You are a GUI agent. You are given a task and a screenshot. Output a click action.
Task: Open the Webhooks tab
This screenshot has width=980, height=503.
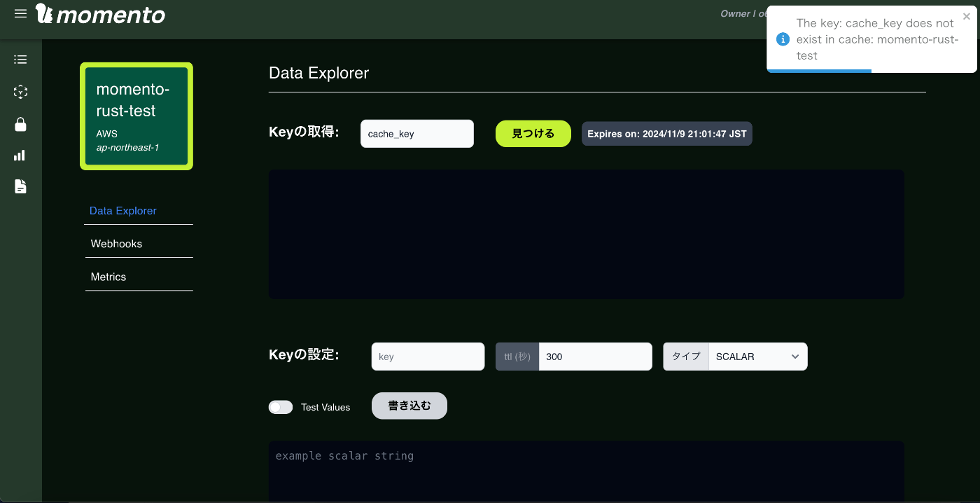(x=116, y=244)
